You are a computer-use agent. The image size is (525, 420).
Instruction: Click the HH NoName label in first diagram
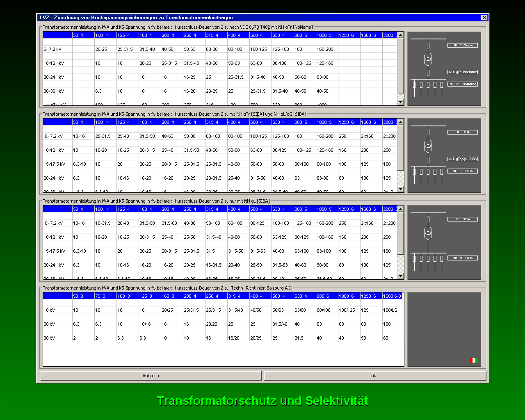coord(462,46)
